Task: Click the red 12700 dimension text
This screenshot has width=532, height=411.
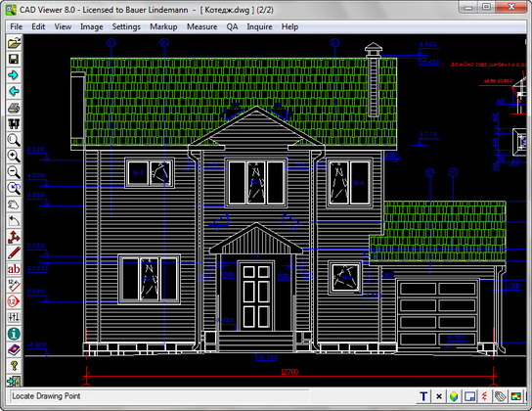Action: click(289, 372)
